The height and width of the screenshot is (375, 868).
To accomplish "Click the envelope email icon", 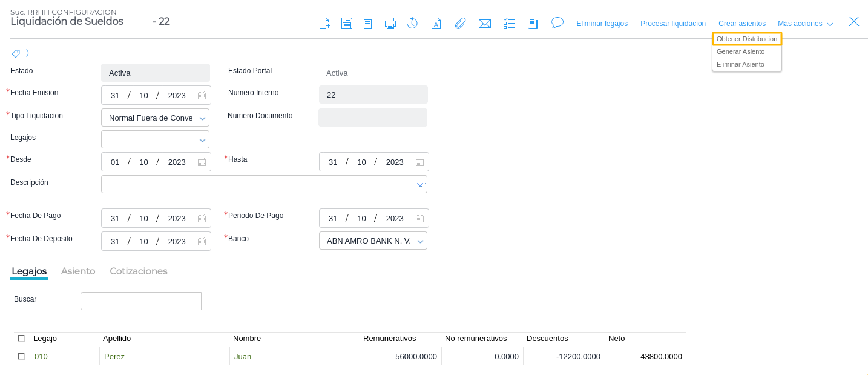I will [484, 24].
